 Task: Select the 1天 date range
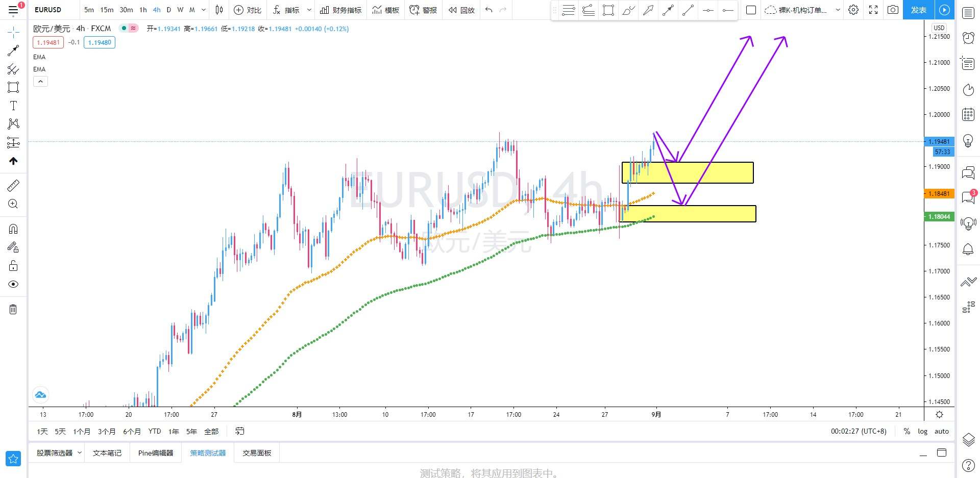42,432
